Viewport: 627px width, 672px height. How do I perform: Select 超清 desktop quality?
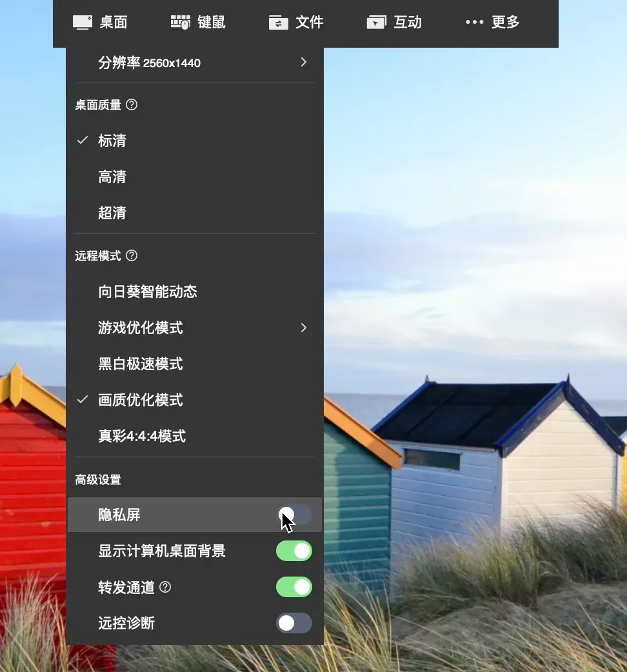click(x=195, y=213)
